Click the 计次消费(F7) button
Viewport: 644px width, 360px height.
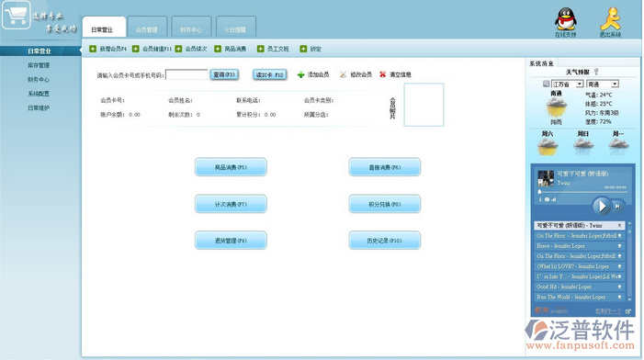[x=231, y=204]
